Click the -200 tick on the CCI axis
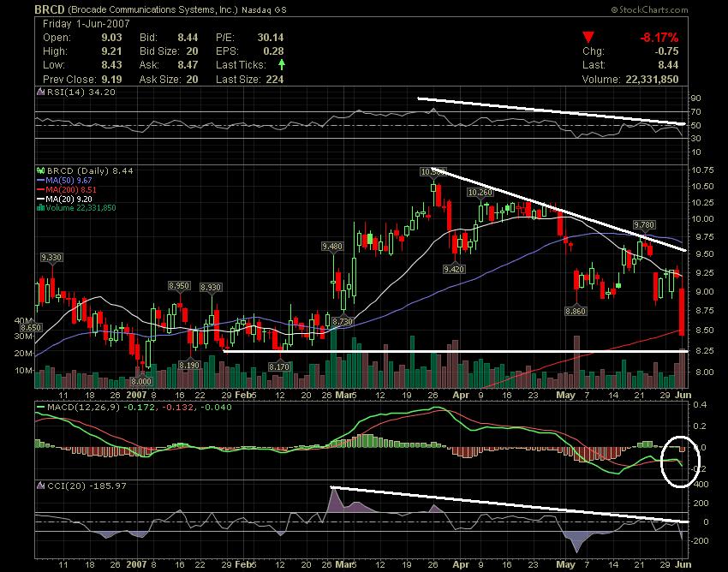 point(700,541)
